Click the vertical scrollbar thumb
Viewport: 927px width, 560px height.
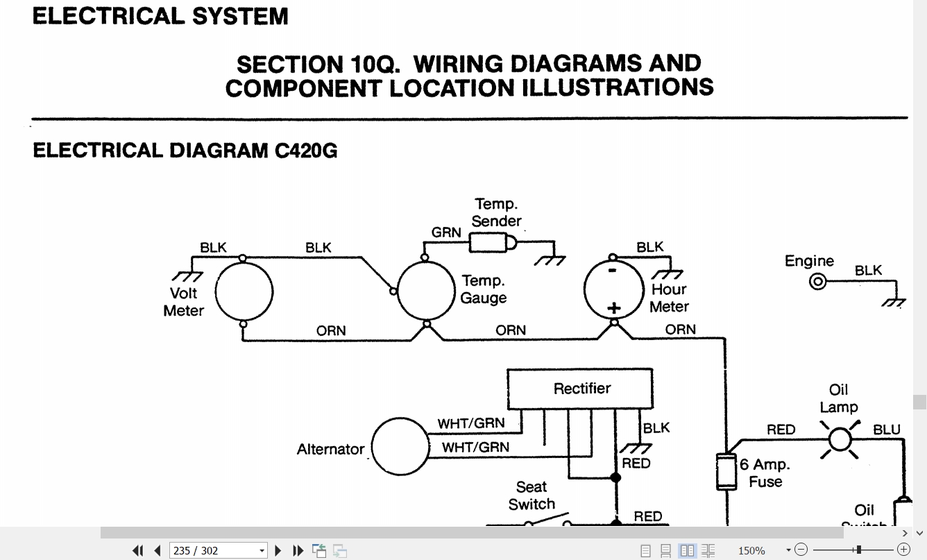point(920,402)
